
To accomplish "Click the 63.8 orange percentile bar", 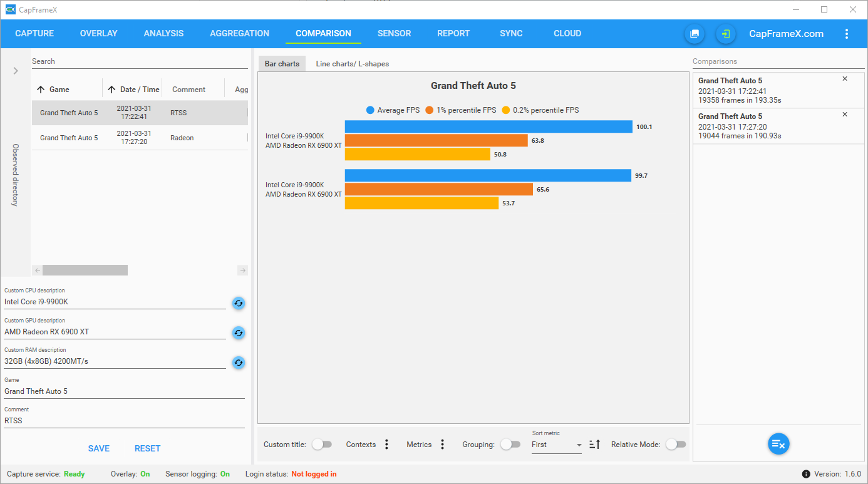I will [x=437, y=140].
